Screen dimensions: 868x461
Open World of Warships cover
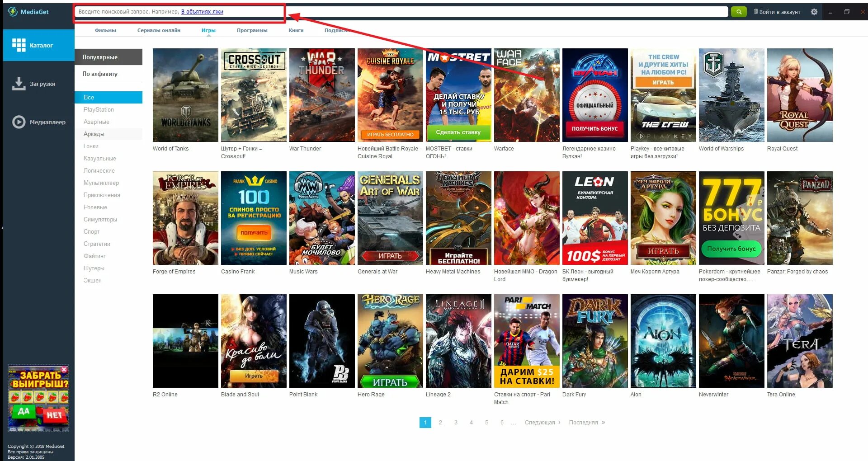pos(731,95)
